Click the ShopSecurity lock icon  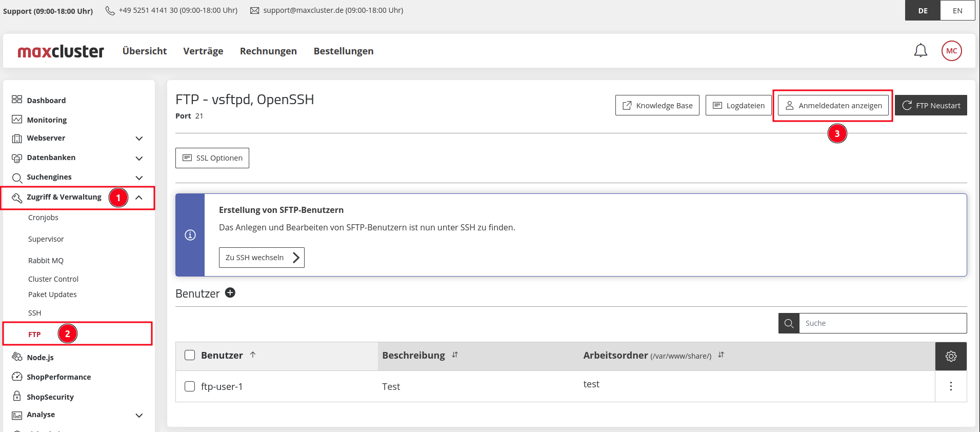pyautogui.click(x=17, y=396)
